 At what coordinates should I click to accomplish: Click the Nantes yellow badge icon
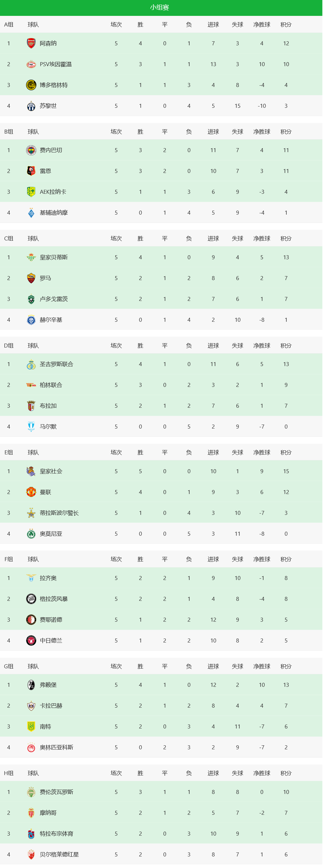(31, 727)
